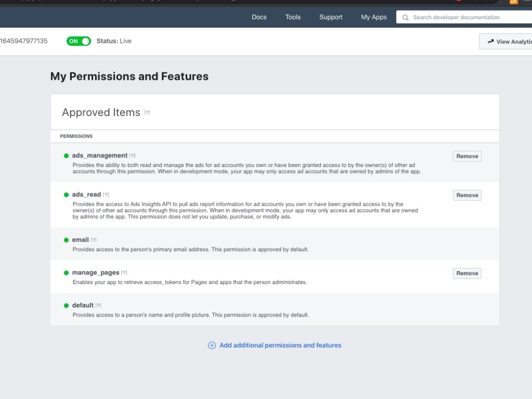Open the Docs menu

[x=259, y=17]
